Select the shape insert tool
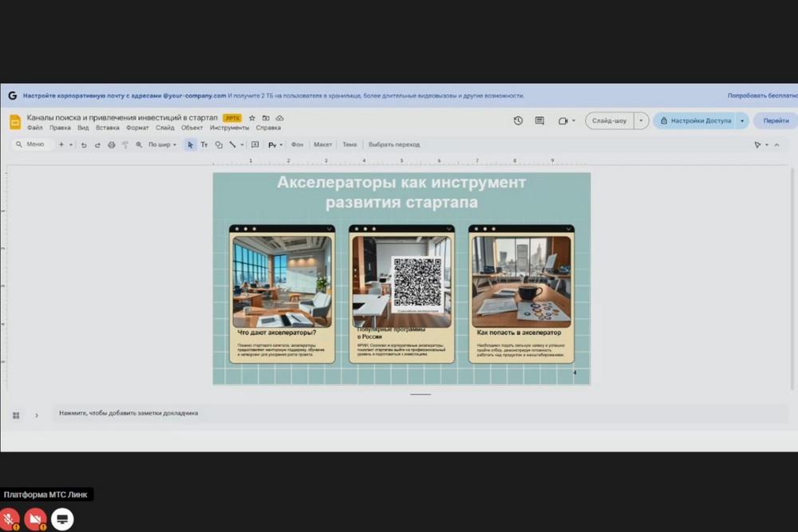 click(219, 145)
